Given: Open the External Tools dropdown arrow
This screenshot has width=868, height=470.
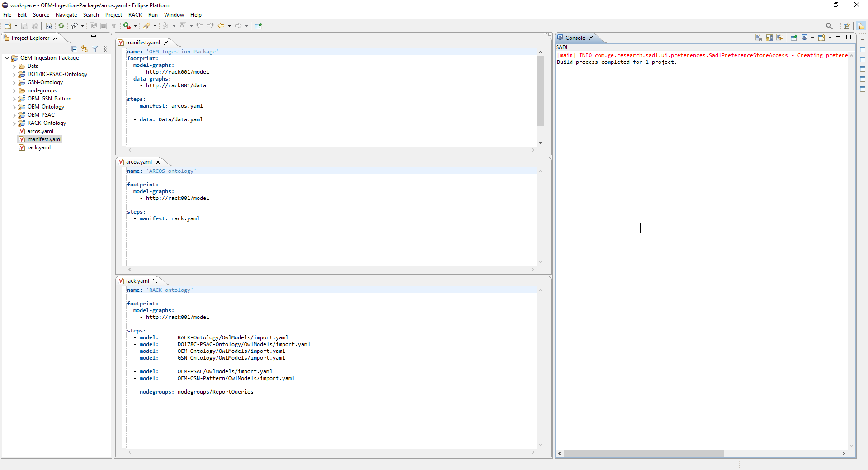Looking at the screenshot, I should click(135, 26).
